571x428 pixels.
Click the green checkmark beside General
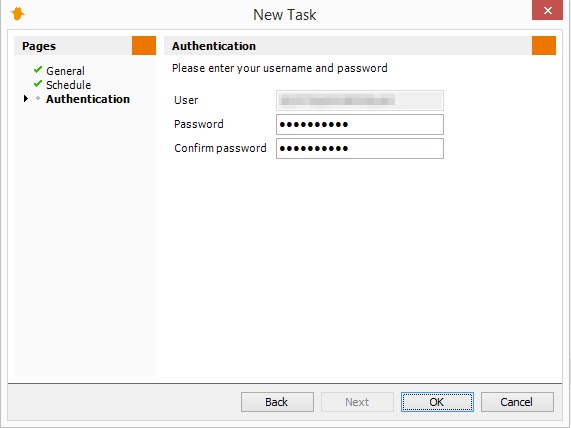(38, 70)
